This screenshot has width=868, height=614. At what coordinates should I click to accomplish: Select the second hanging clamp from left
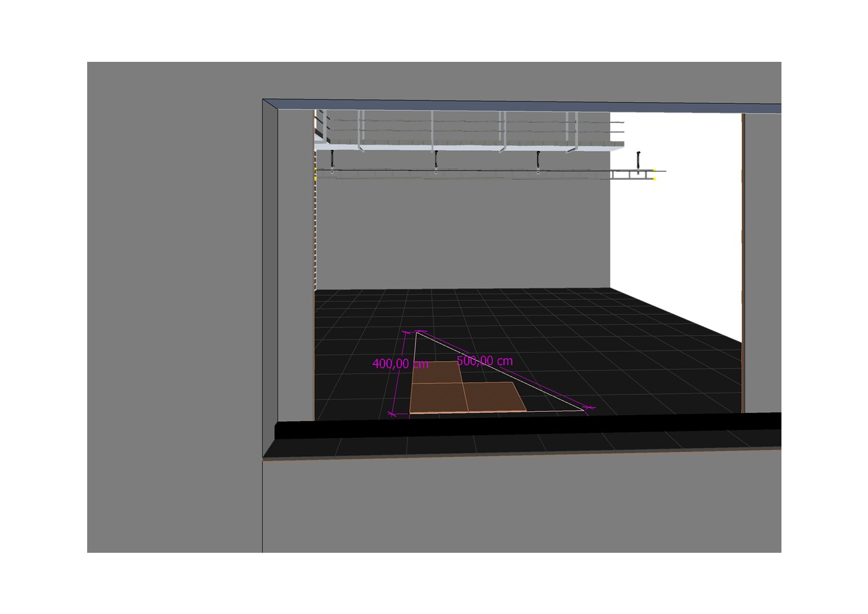[435, 160]
